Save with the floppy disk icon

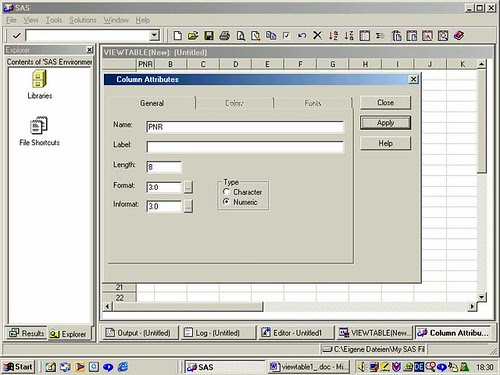[209, 35]
